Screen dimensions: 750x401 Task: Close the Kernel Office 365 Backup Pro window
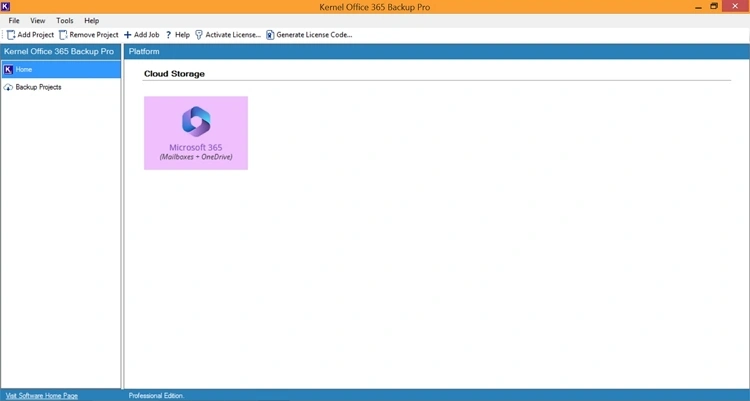[x=735, y=6]
